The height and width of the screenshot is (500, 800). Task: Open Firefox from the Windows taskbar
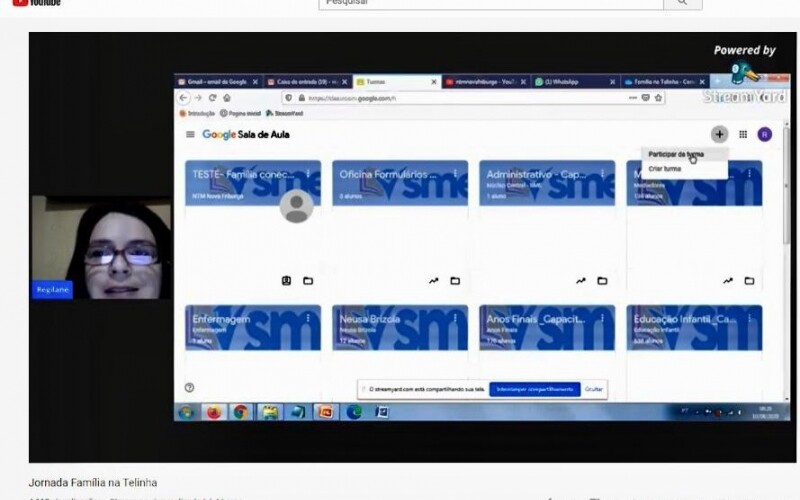213,411
